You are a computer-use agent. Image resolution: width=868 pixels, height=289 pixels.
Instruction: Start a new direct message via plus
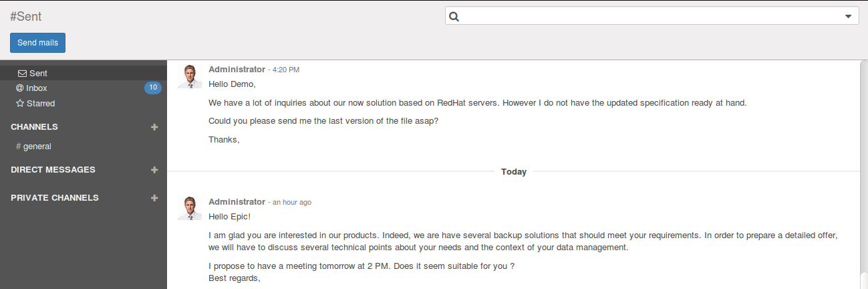coord(154,170)
